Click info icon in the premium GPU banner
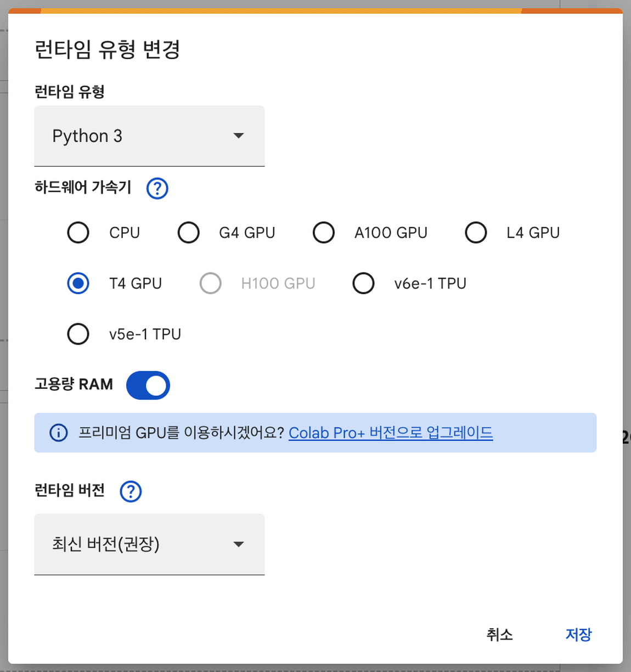 click(x=59, y=433)
